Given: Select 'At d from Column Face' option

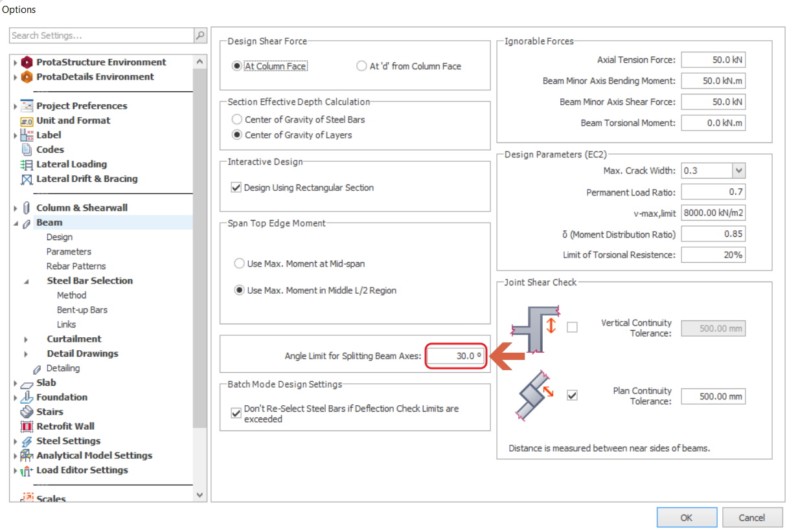Looking at the screenshot, I should point(361,66).
